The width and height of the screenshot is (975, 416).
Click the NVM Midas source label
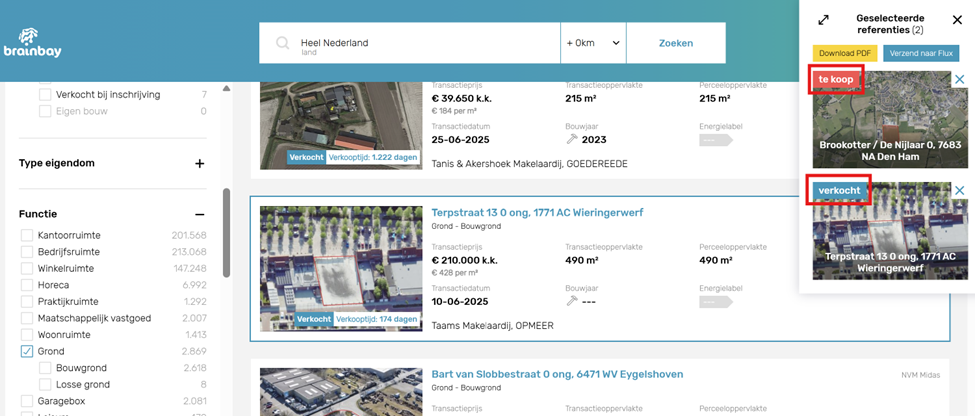pyautogui.click(x=920, y=375)
